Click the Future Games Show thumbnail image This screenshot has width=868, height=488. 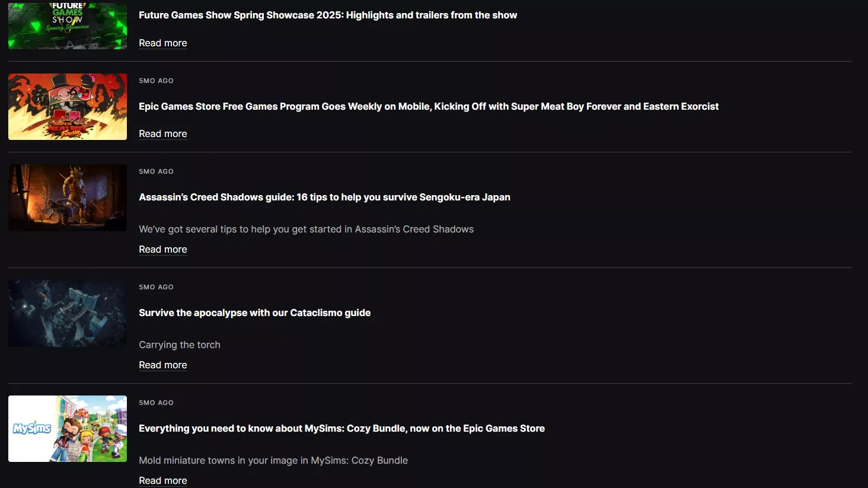[68, 24]
